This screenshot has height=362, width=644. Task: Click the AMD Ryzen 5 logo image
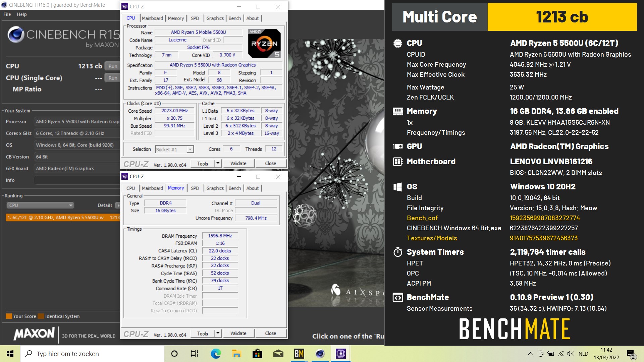(x=264, y=44)
